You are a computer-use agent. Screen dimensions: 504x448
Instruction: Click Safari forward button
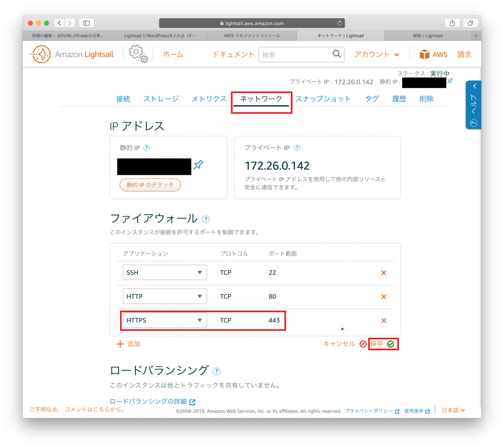click(70, 23)
